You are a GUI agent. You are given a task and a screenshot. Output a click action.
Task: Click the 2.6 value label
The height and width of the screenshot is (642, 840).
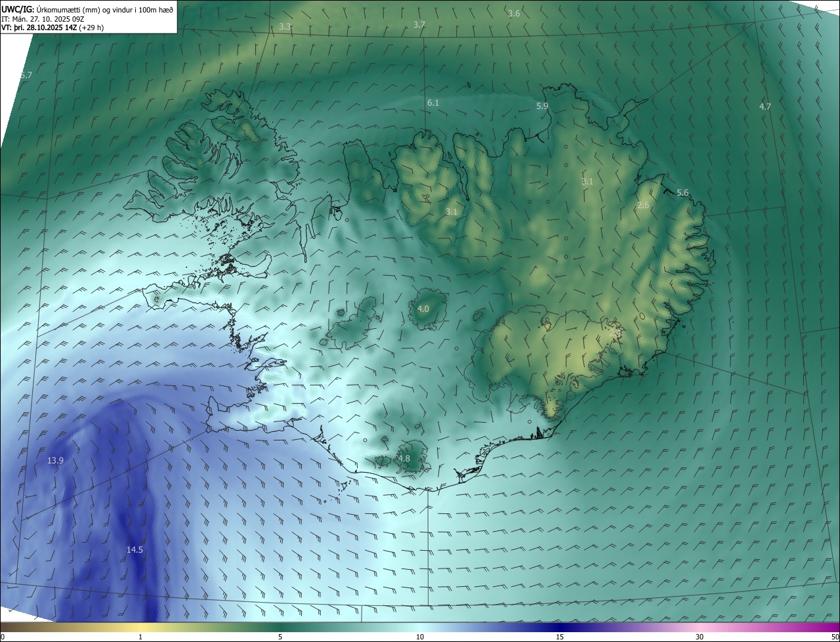coord(643,205)
